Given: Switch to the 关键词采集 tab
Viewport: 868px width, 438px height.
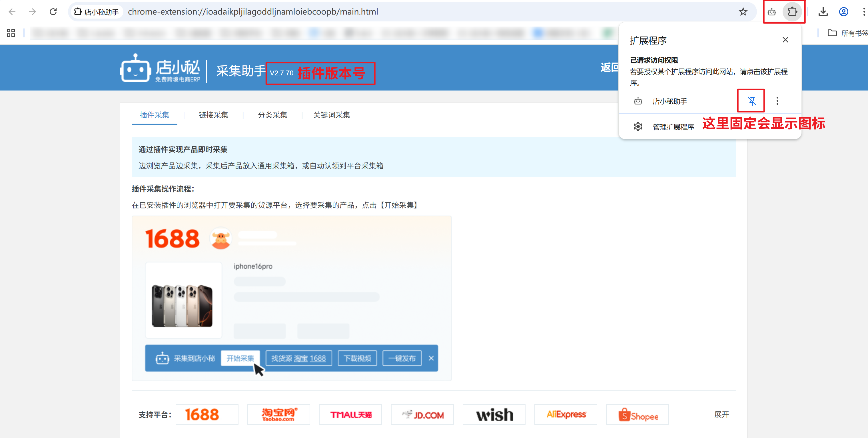Looking at the screenshot, I should (x=331, y=115).
